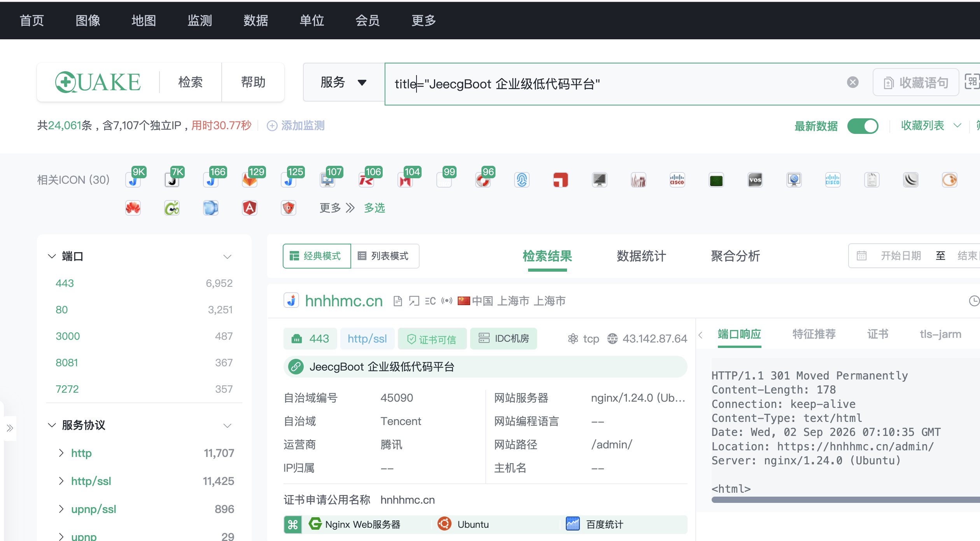Screen dimensions: 980x541
Task: Switch to 聚合分析 tab
Action: (x=735, y=256)
